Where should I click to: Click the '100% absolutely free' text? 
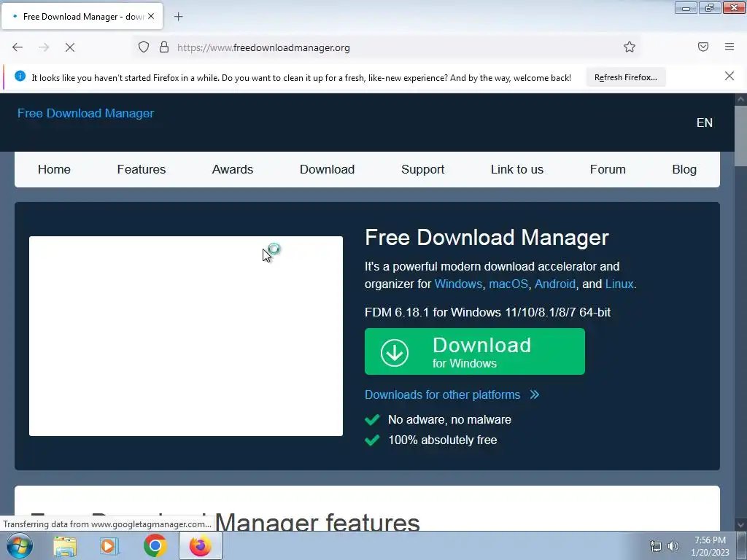442,440
